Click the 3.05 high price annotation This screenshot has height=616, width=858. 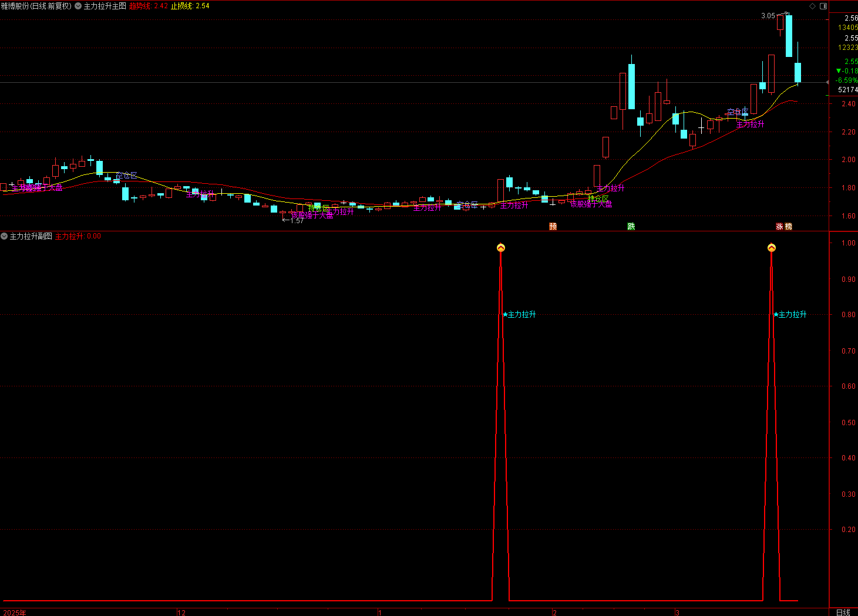[768, 16]
